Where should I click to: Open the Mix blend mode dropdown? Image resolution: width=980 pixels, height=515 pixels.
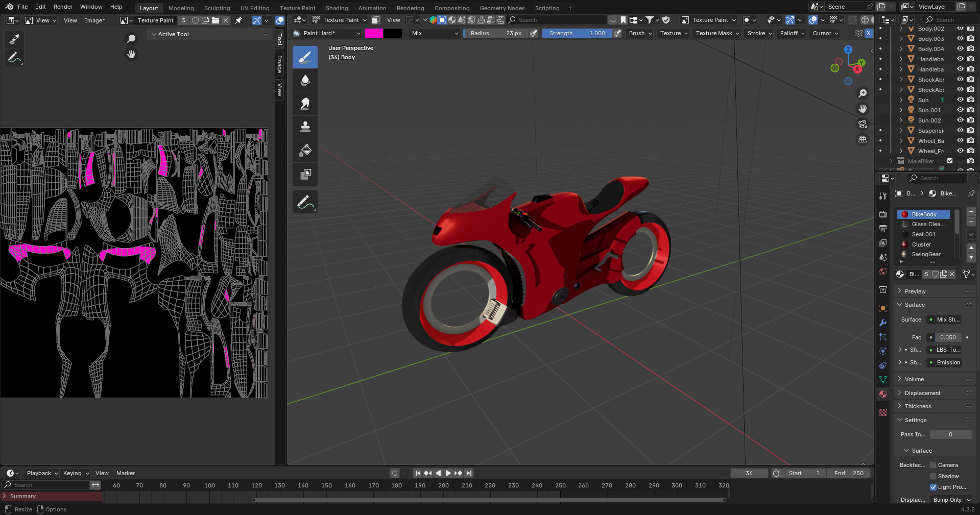pos(435,33)
